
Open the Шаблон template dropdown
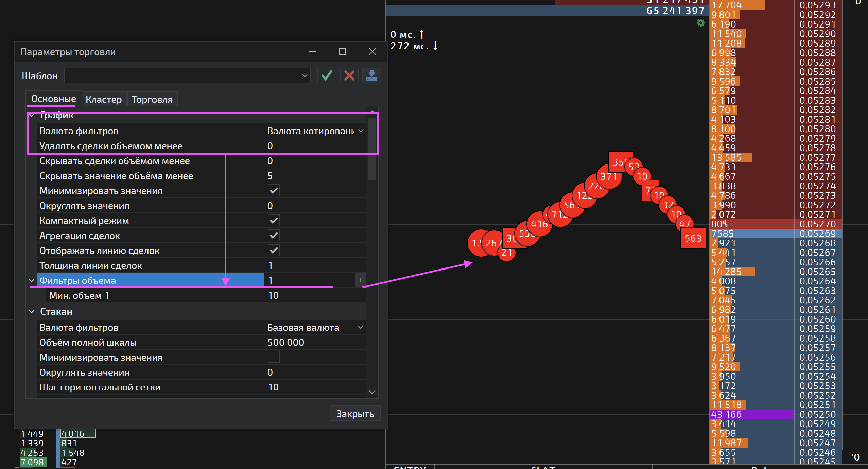point(305,76)
